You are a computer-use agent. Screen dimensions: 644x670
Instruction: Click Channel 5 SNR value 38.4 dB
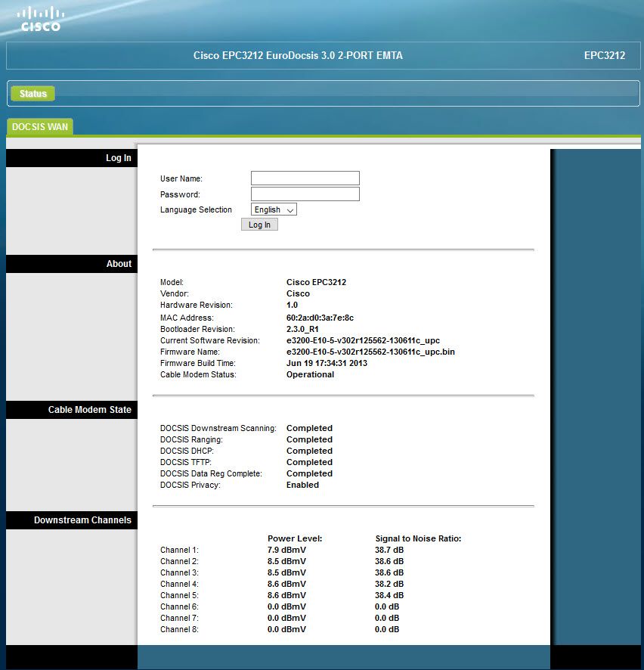pos(389,595)
